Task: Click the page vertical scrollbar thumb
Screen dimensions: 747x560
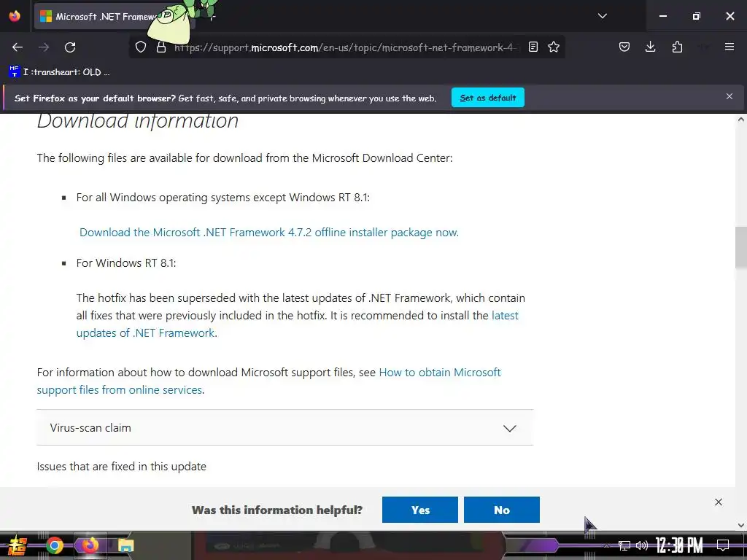Action: [741, 248]
